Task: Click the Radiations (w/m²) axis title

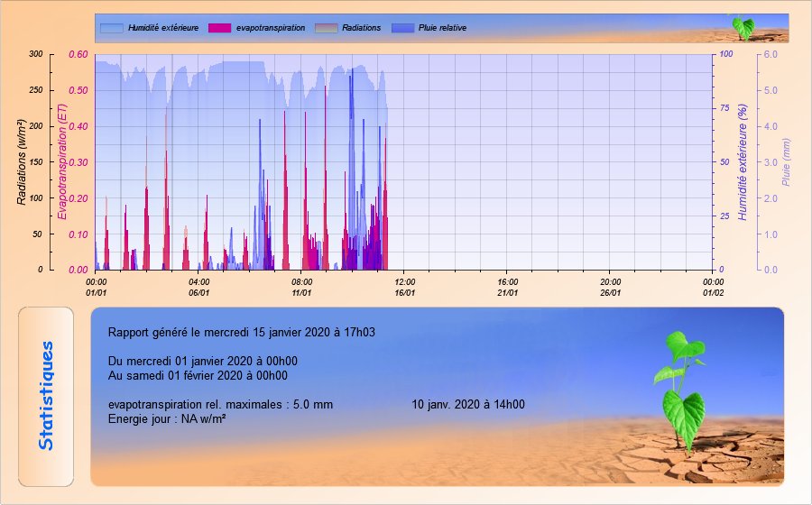Action: [23, 161]
